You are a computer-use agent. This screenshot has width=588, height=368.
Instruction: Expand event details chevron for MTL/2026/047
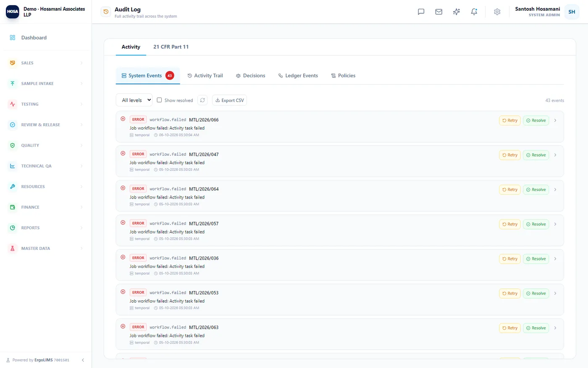pyautogui.click(x=555, y=155)
